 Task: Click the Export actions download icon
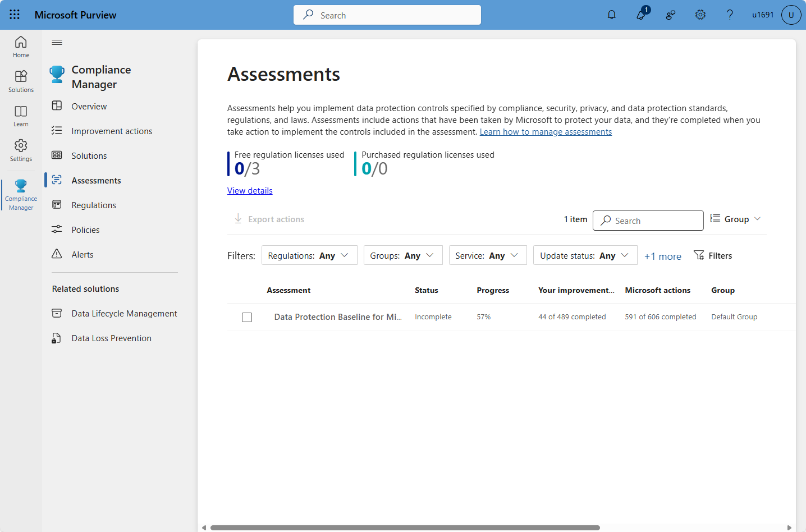238,219
